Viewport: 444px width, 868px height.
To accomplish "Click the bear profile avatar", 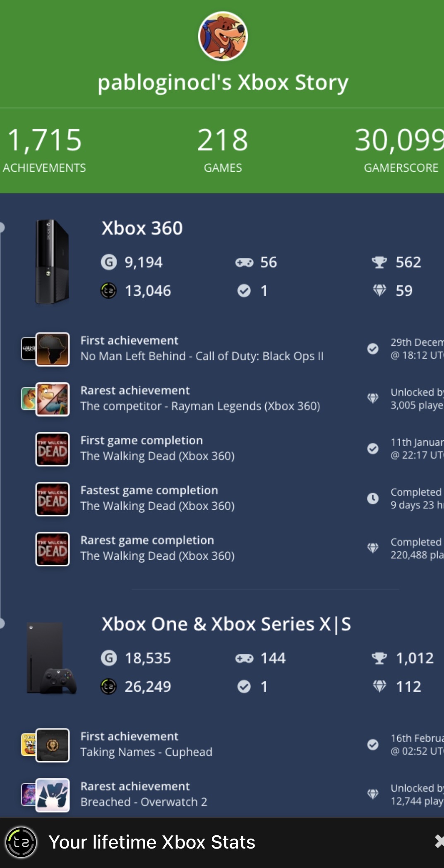I will click(x=223, y=36).
